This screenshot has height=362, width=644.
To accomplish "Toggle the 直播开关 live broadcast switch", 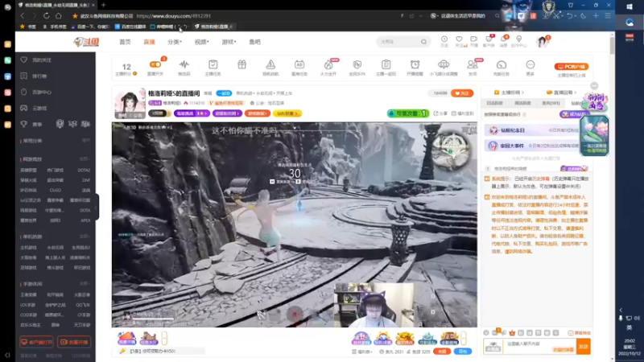I will point(155,64).
